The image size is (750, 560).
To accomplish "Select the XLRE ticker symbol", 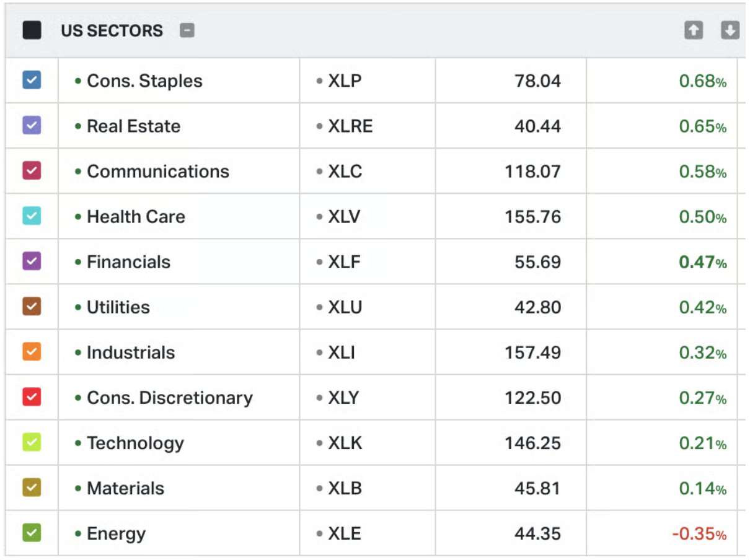I will (x=350, y=126).
